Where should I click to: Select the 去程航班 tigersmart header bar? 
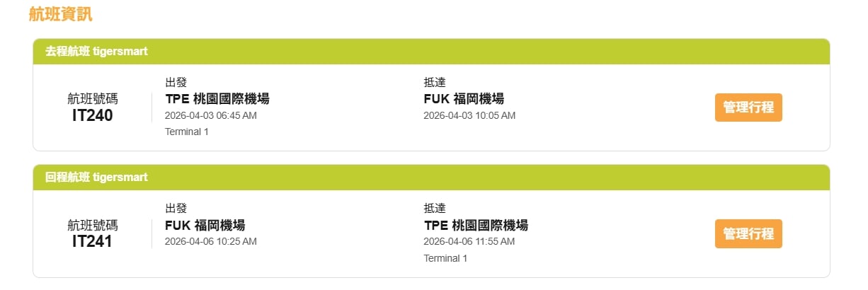(430, 52)
